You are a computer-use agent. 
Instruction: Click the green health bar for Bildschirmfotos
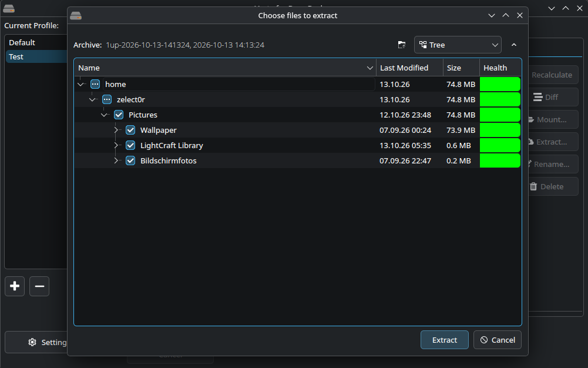(x=500, y=161)
